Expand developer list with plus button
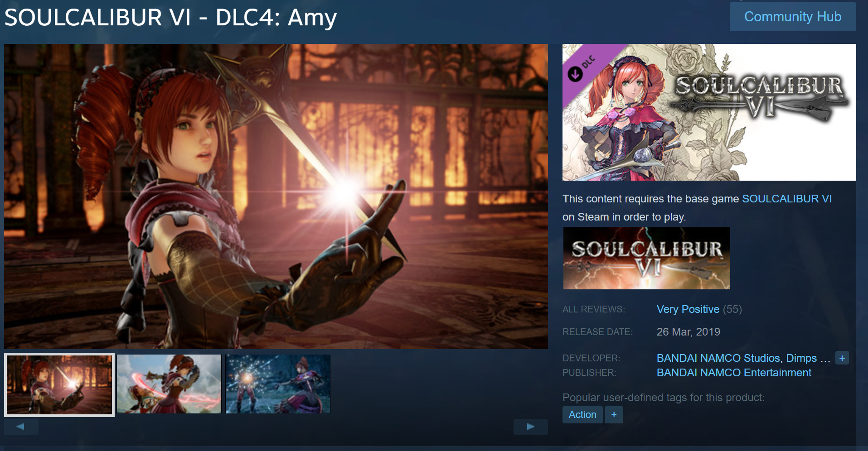The height and width of the screenshot is (451, 868). (842, 358)
